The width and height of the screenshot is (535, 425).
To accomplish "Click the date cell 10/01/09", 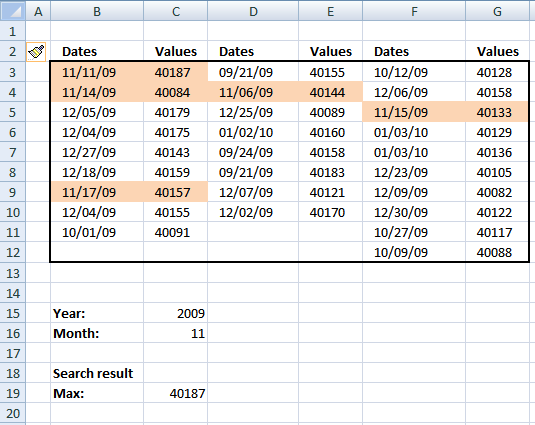I will (97, 232).
